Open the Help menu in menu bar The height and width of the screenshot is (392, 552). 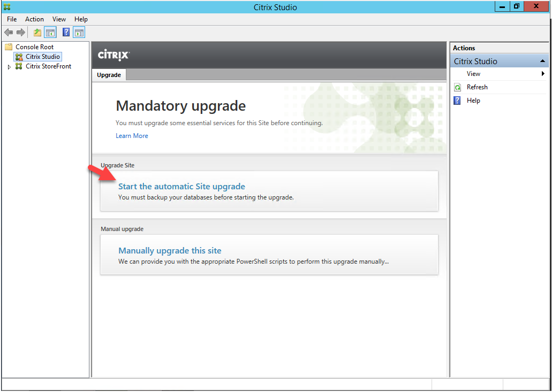(x=81, y=19)
